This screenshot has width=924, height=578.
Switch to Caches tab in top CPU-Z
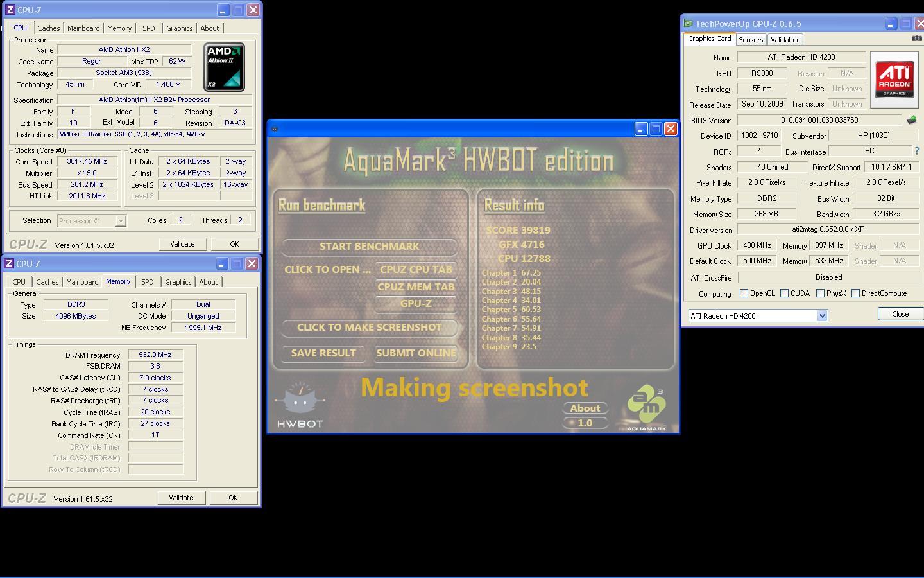tap(49, 28)
